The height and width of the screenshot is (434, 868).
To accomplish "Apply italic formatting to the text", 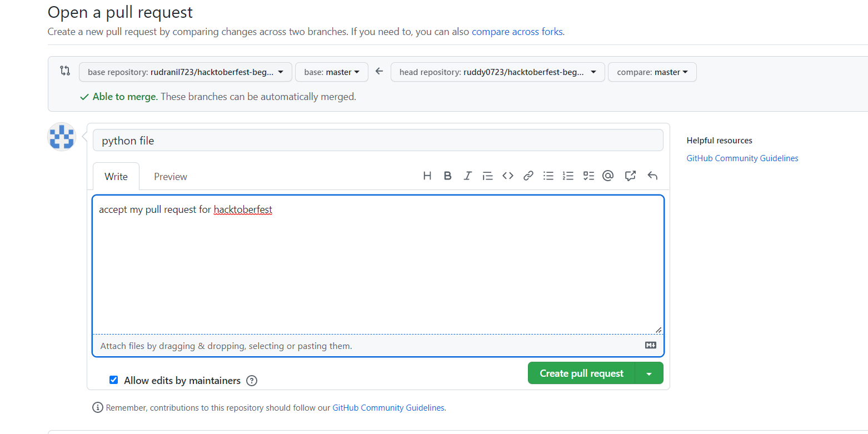I will pos(467,176).
